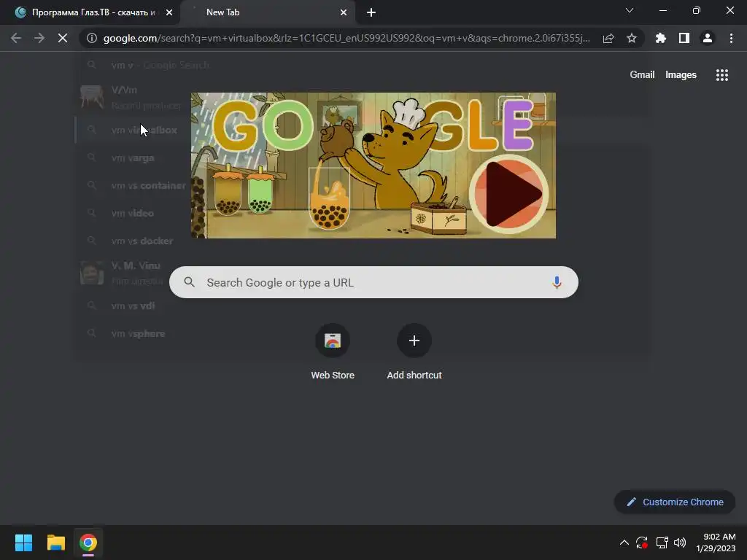Open the volume tray icon
The height and width of the screenshot is (560, 747).
(x=680, y=542)
